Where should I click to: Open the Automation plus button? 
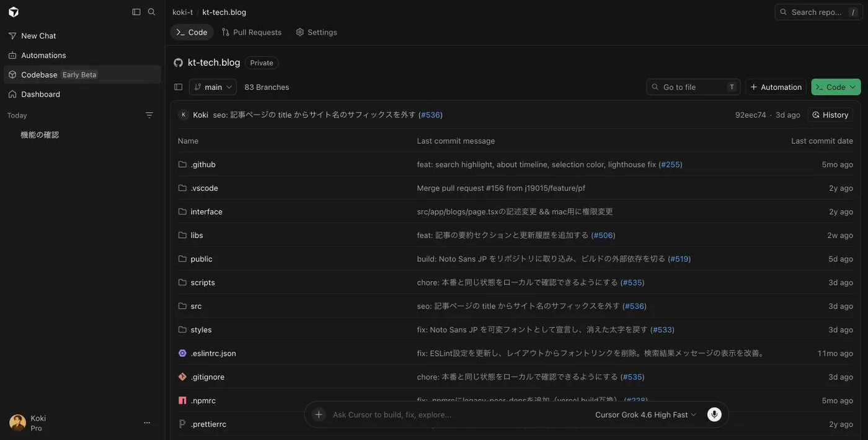776,87
